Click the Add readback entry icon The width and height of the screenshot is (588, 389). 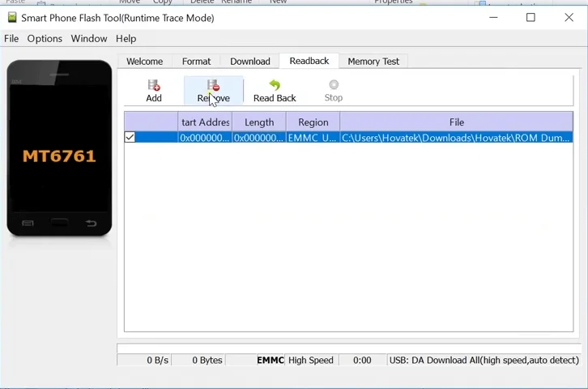coord(154,85)
